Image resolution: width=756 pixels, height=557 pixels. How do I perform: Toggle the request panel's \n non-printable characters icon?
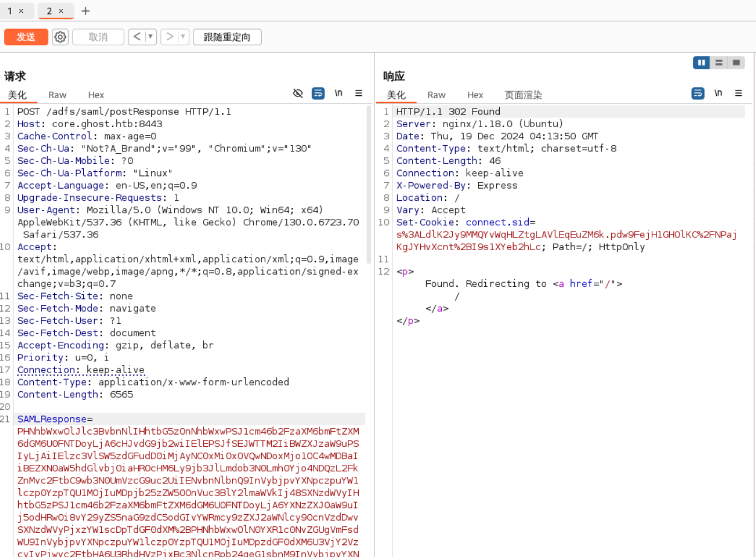pyautogui.click(x=339, y=93)
